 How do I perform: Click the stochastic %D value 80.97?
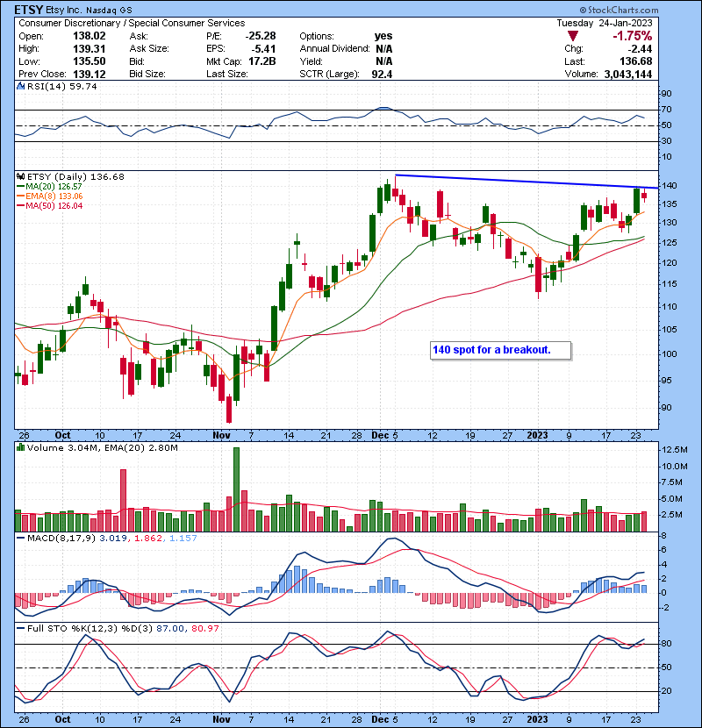pos(204,629)
